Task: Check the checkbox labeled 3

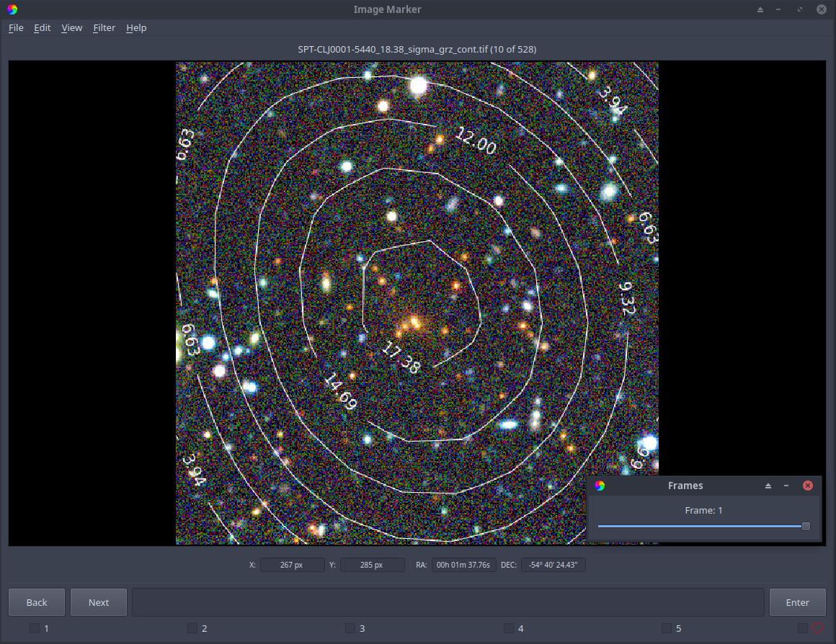Action: point(350,629)
